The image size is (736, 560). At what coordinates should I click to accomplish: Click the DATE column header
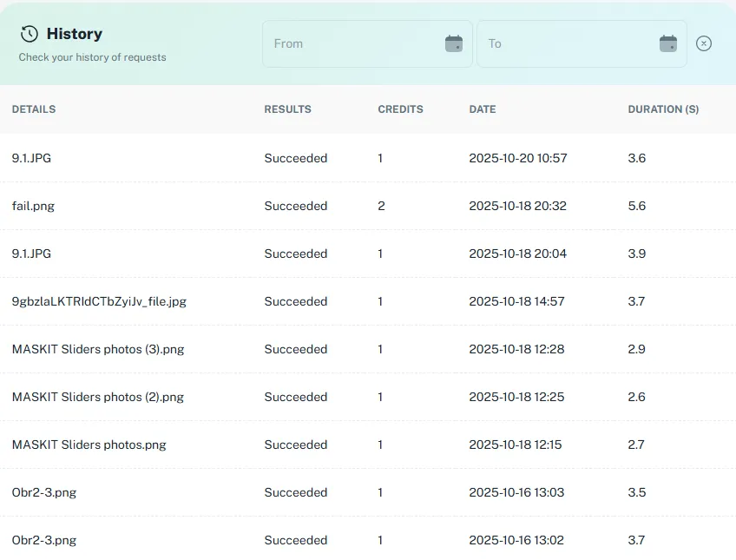click(x=483, y=109)
